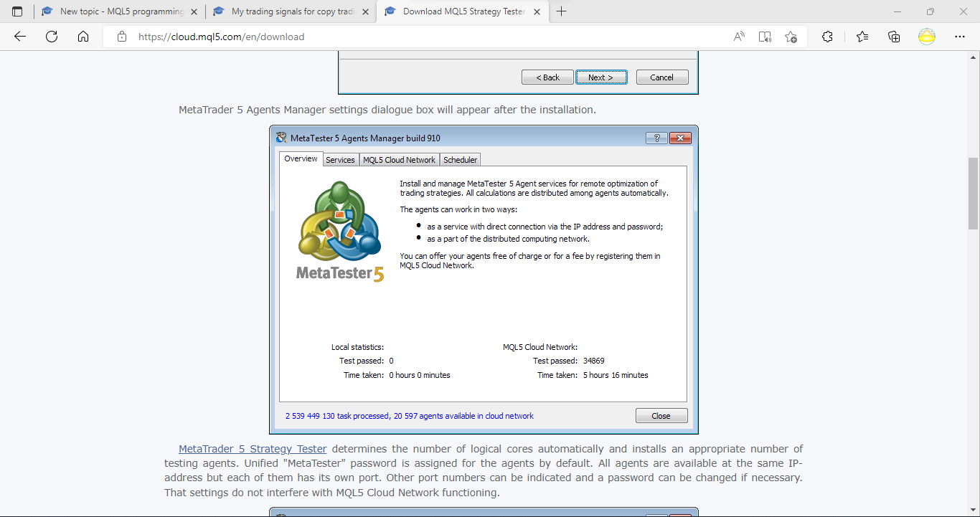Click the help question mark button in dialog
Image resolution: width=980 pixels, height=517 pixels.
pyautogui.click(x=656, y=138)
